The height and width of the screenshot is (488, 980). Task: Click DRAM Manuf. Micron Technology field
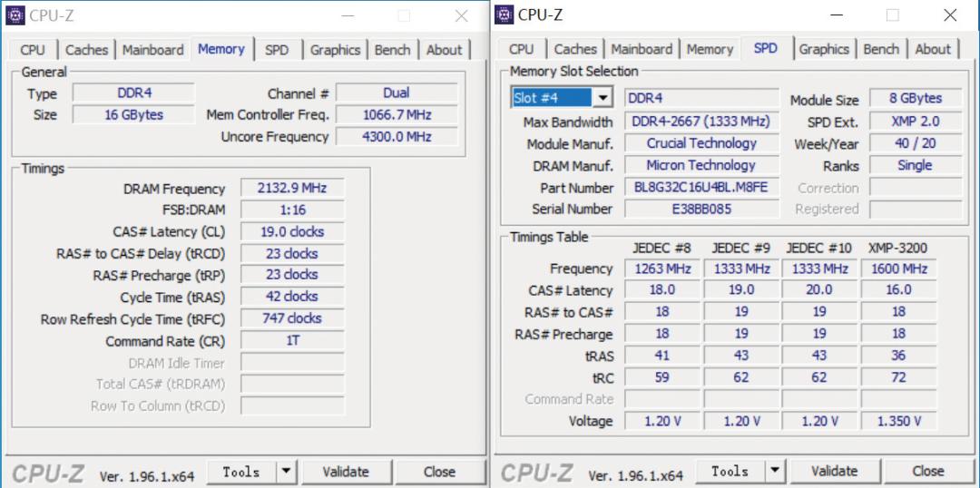coord(701,165)
